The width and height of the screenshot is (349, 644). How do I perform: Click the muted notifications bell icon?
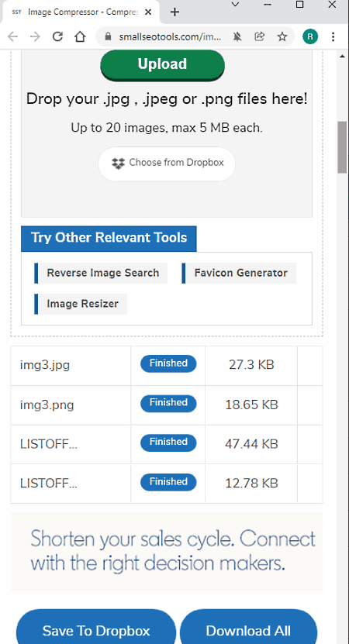[x=237, y=36]
